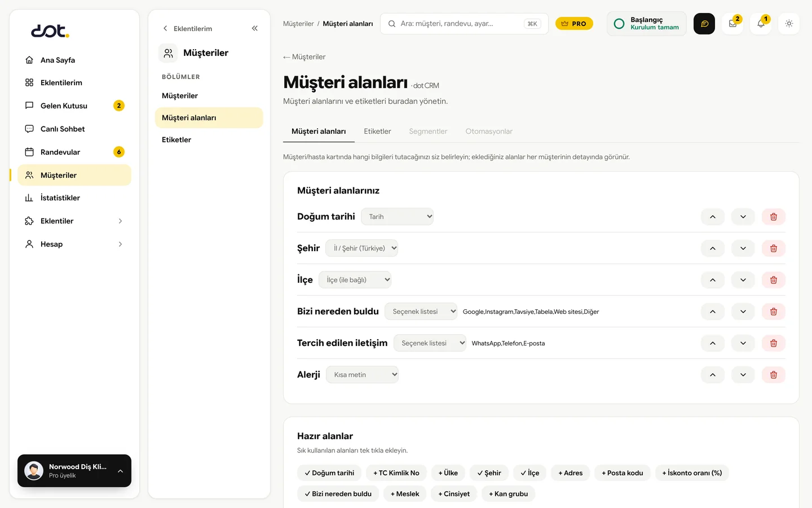Expand Eklentiler submenu in sidebar
Image resolution: width=812 pixels, height=508 pixels.
click(x=74, y=221)
